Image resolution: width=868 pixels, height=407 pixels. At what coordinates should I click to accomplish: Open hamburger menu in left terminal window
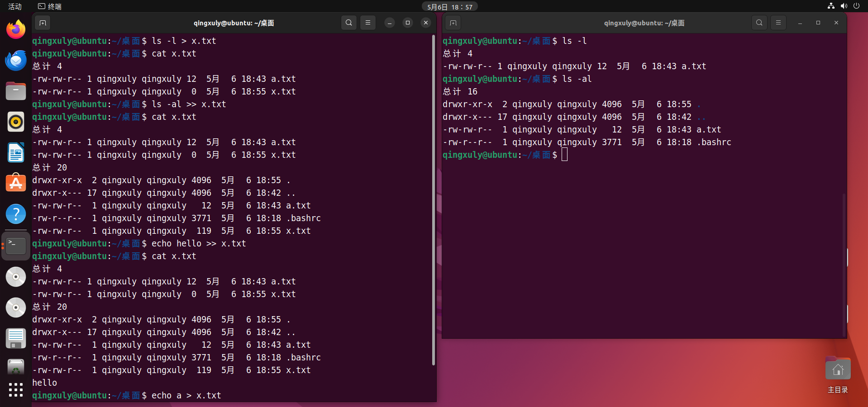(368, 23)
